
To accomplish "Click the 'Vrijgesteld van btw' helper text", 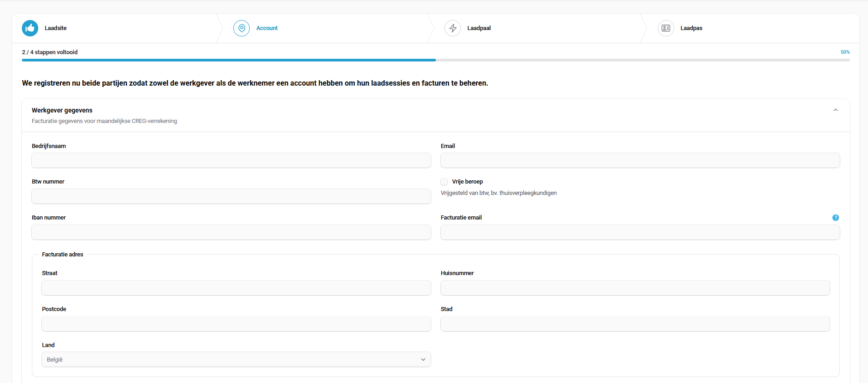I will 499,193.
